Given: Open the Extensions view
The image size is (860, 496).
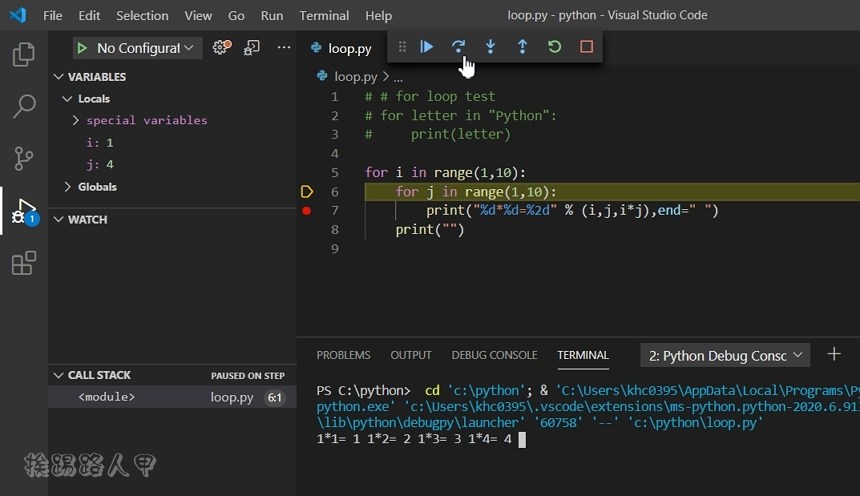Looking at the screenshot, I should tap(23, 263).
